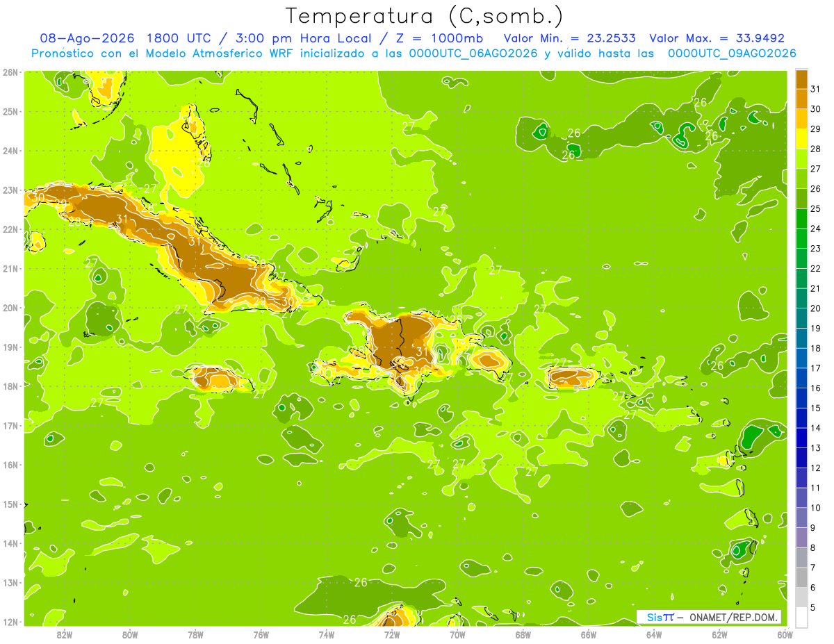Click the green legend swatch between 24 and 25
This screenshot has height=644, width=834.
coord(801,218)
